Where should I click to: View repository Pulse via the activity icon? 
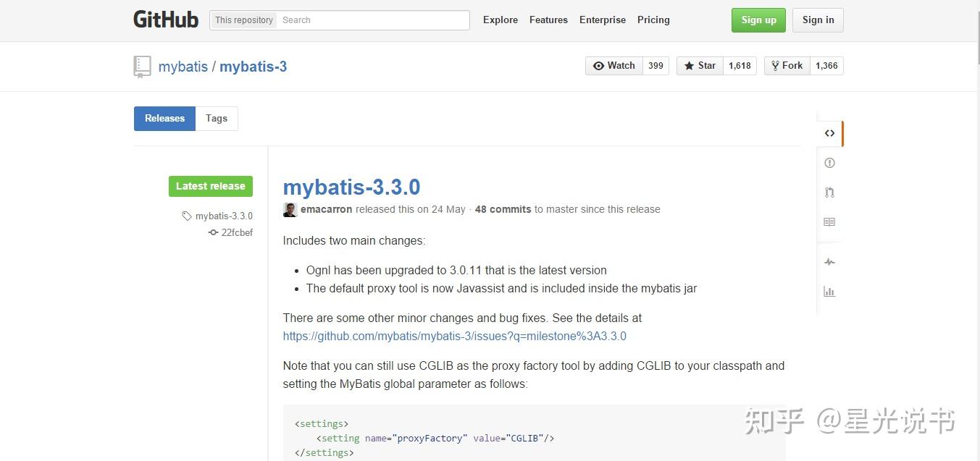click(x=829, y=262)
